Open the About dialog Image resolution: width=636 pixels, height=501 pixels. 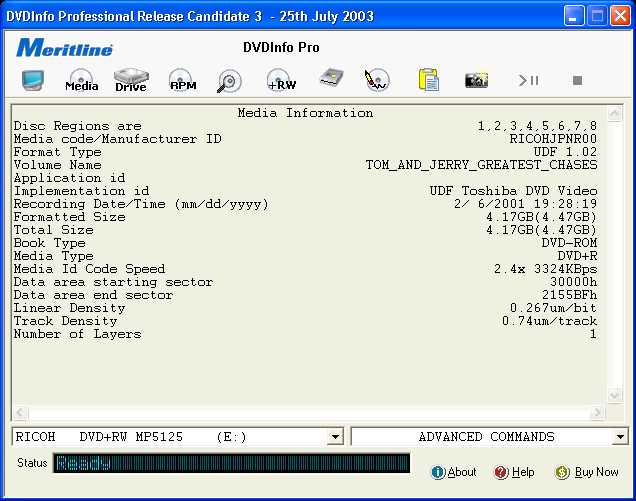[454, 472]
